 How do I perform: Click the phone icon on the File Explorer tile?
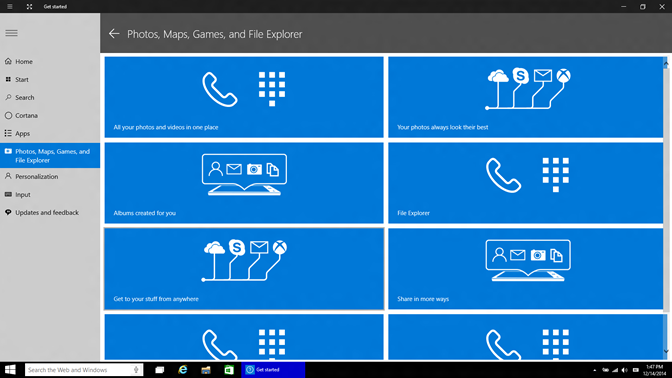coord(504,175)
